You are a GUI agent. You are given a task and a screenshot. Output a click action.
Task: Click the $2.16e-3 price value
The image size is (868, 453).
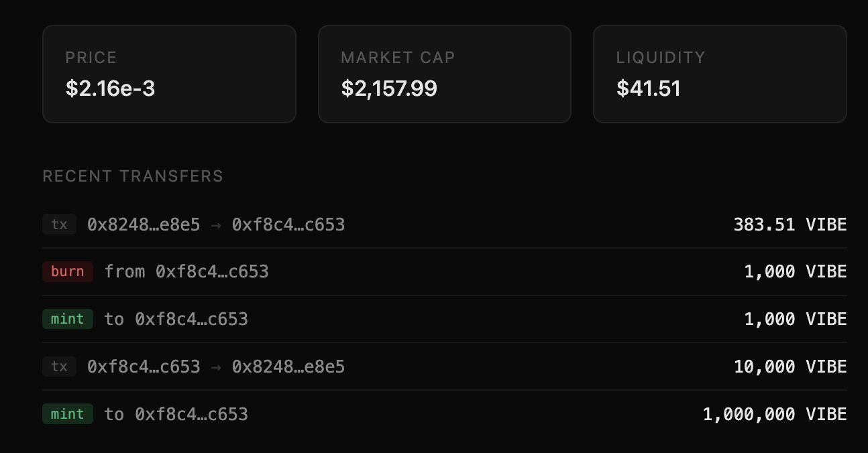tap(111, 88)
